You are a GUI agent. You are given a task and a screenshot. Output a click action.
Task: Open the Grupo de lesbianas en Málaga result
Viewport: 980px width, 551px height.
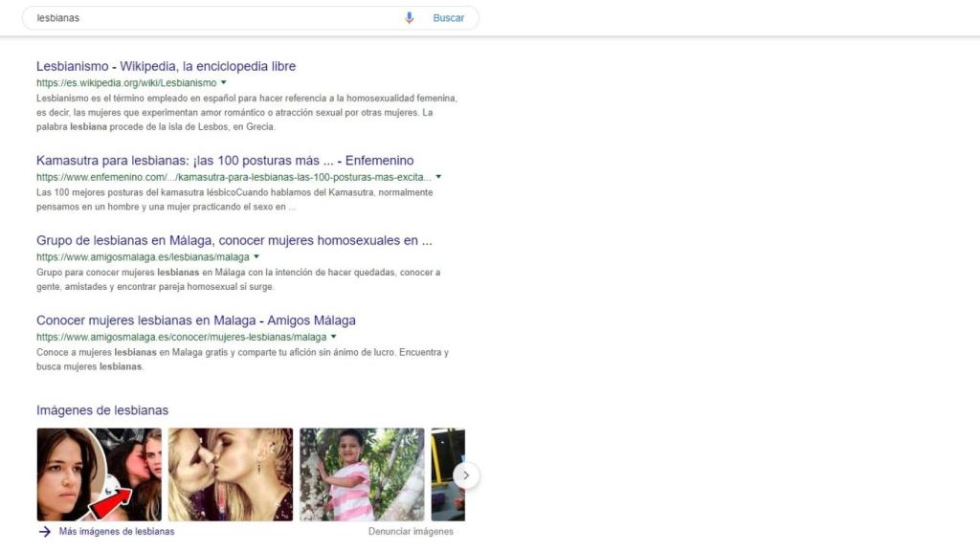234,240
